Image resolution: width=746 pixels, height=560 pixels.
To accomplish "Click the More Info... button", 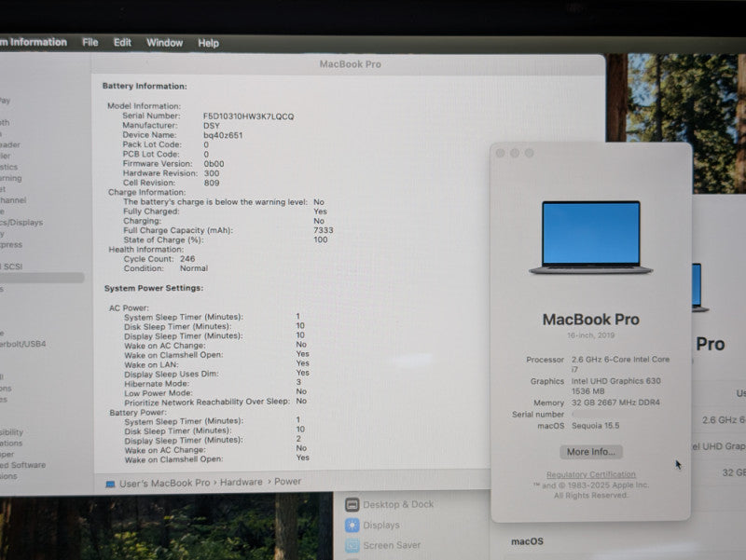I will (591, 452).
